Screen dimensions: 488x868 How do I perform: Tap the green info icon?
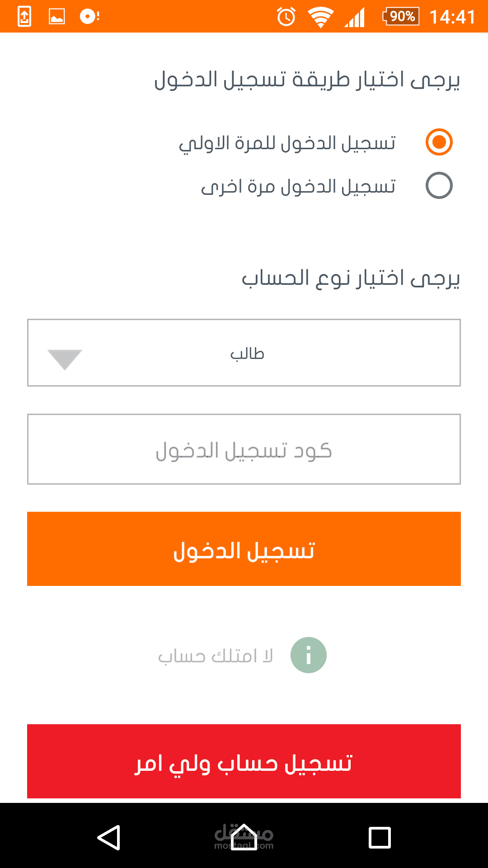(308, 655)
